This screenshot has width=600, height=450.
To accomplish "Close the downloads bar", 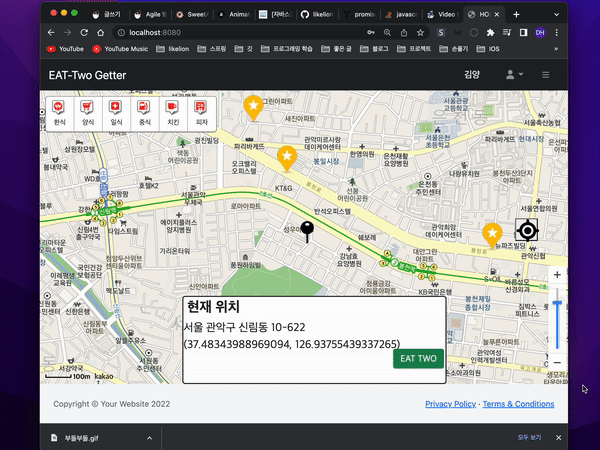I will (x=558, y=437).
